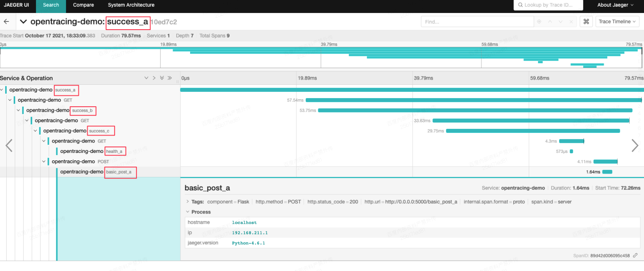Jump to next find result arrow
The height and width of the screenshot is (271, 644).
click(560, 22)
